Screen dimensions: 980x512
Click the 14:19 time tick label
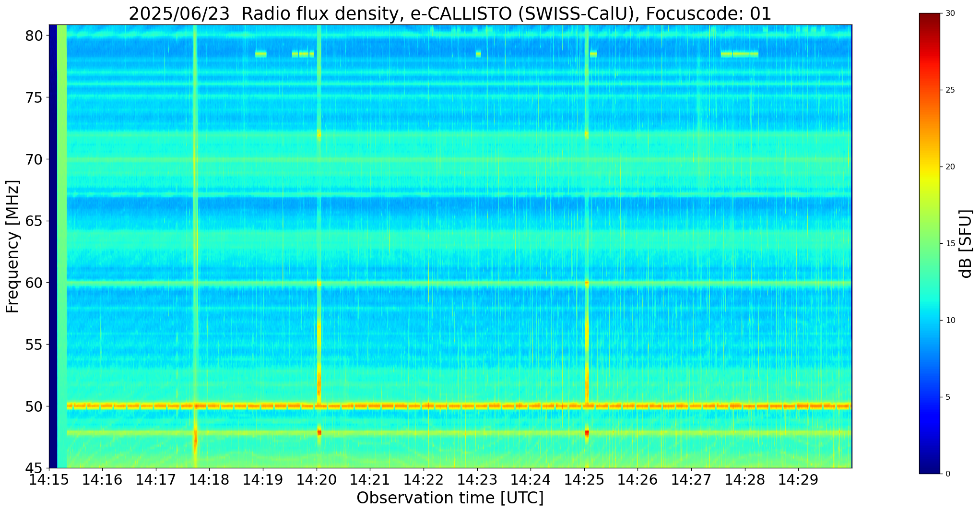tap(263, 480)
